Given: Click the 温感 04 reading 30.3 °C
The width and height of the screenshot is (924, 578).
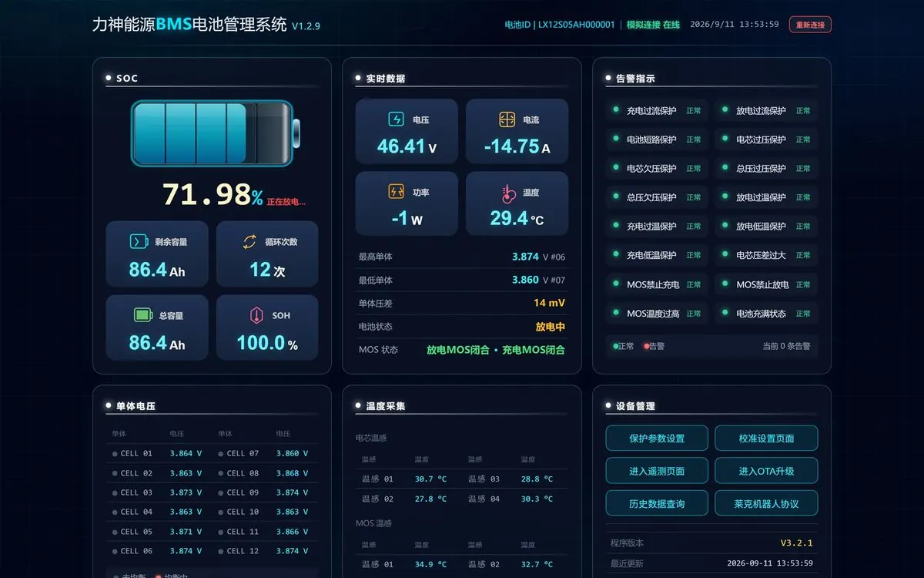Looking at the screenshot, I should point(537,499).
